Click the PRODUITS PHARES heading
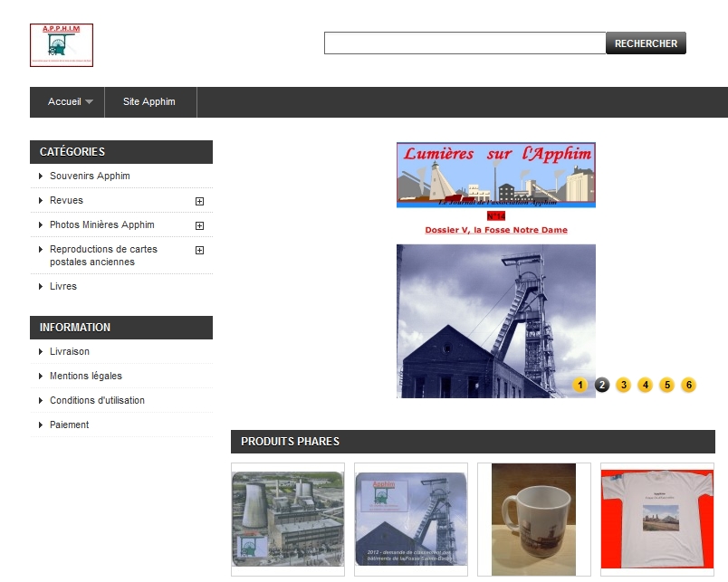The image size is (728, 582). pyautogui.click(x=290, y=442)
